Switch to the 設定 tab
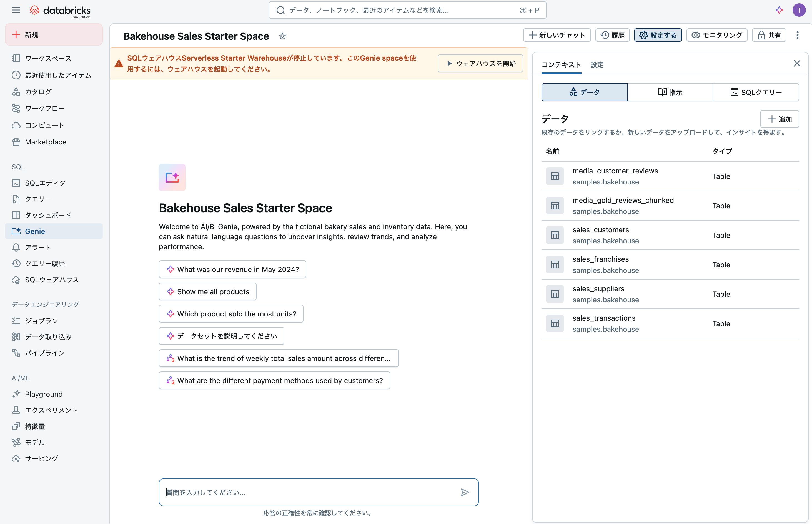This screenshot has width=812, height=524. [597, 65]
